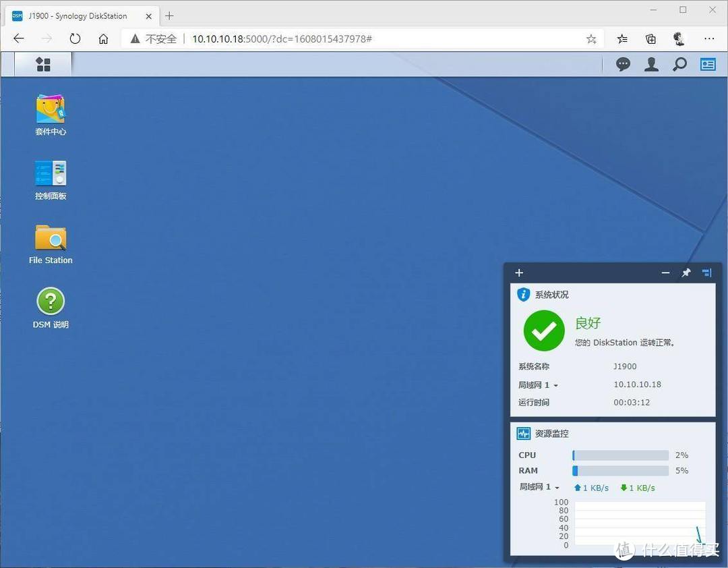Click system name value J1900
Image resolution: width=728 pixels, height=568 pixels.
click(625, 366)
